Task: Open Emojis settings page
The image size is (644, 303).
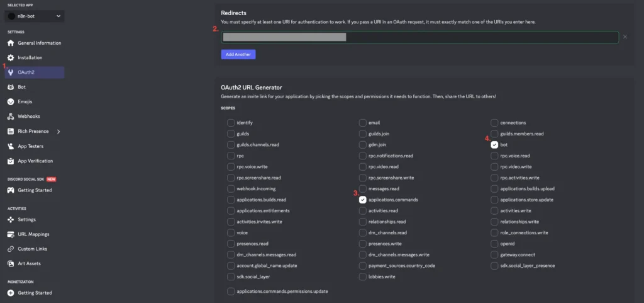Action: pyautogui.click(x=35, y=102)
